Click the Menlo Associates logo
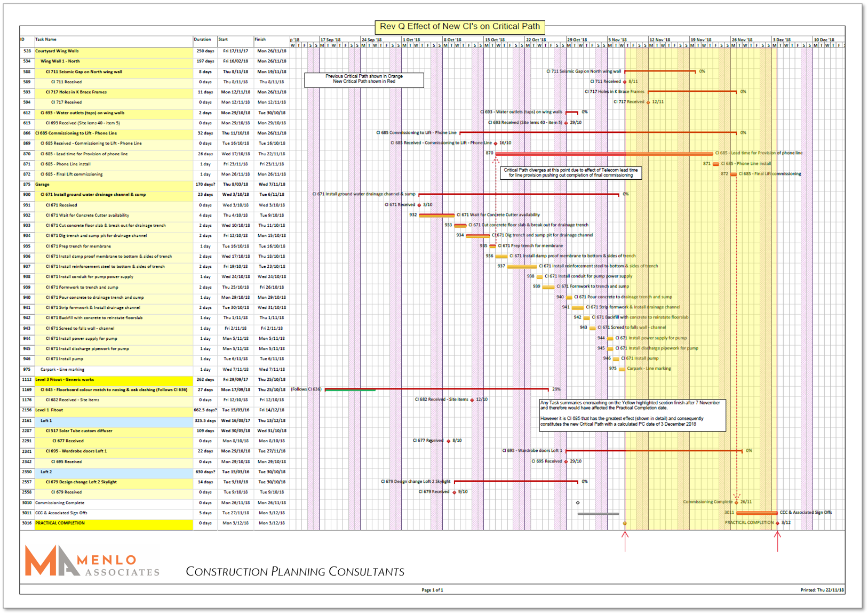Viewport: 868px width, 614px height. point(92,562)
